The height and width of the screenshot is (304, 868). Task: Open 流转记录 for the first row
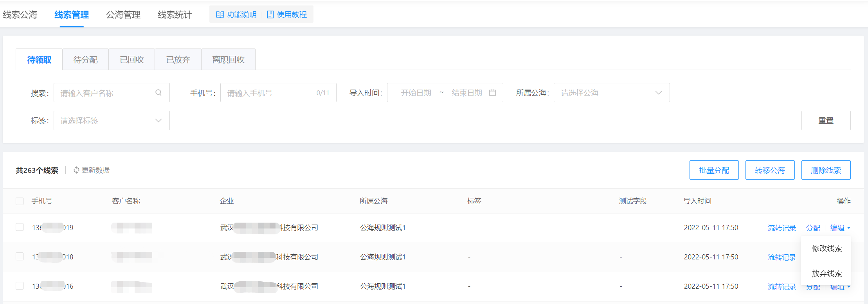point(782,228)
